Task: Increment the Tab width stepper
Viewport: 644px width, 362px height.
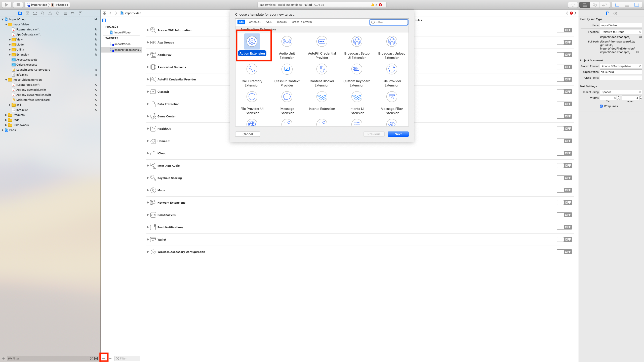Action: click(618, 97)
